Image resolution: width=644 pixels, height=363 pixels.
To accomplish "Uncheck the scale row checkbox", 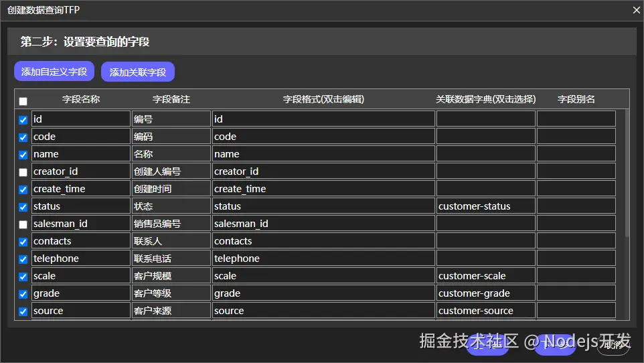I will click(x=23, y=277).
